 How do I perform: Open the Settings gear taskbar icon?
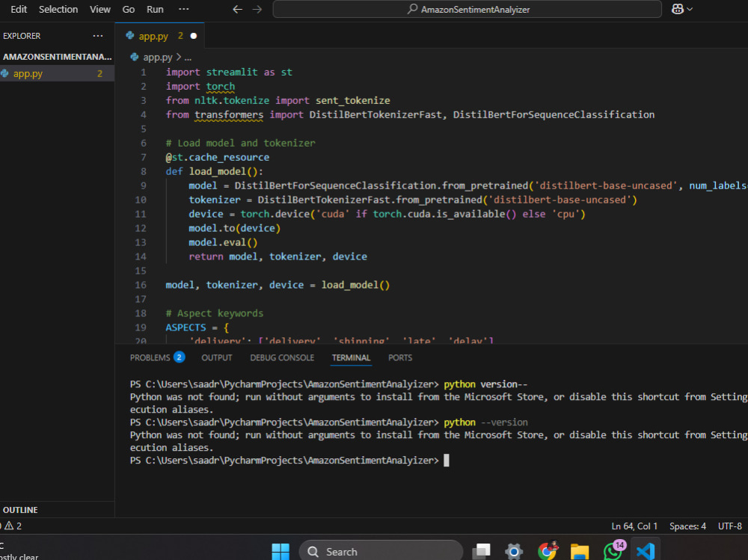pos(515,551)
